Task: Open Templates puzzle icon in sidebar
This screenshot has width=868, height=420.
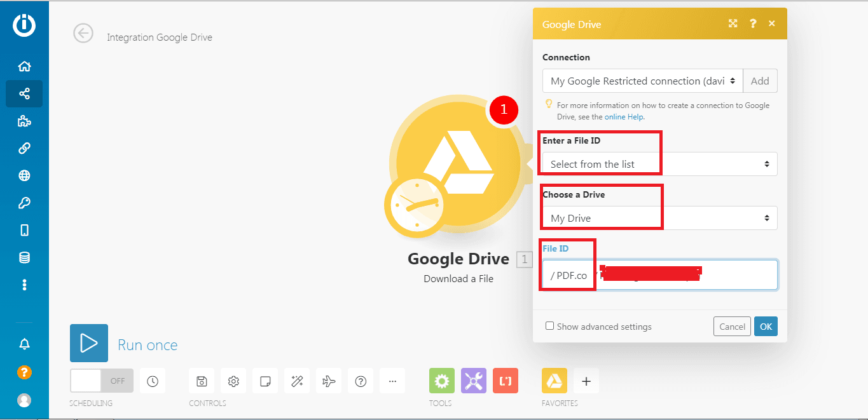Action: point(24,121)
